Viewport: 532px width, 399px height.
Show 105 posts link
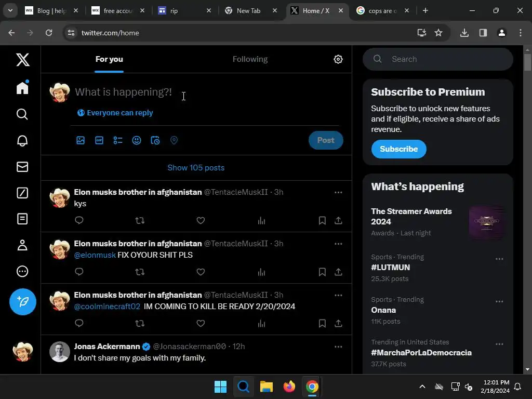tap(196, 168)
